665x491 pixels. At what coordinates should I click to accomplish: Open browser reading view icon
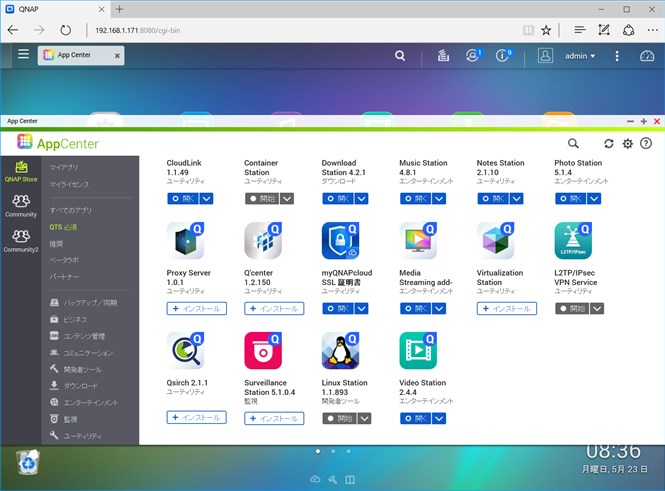pos(528,30)
